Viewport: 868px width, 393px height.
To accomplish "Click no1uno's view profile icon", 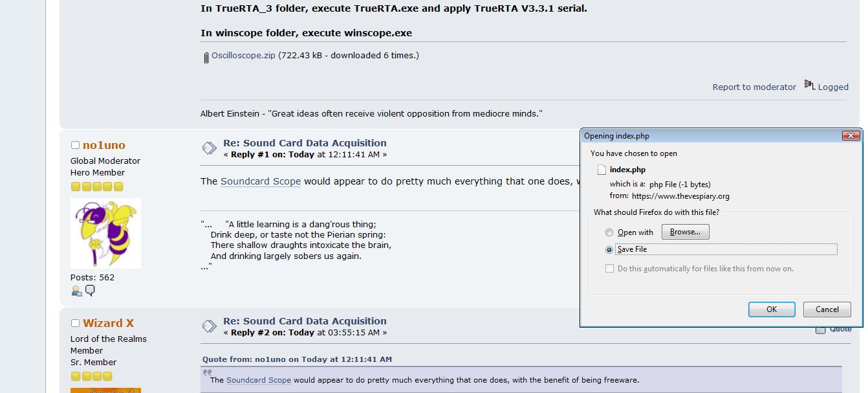I will point(76,291).
